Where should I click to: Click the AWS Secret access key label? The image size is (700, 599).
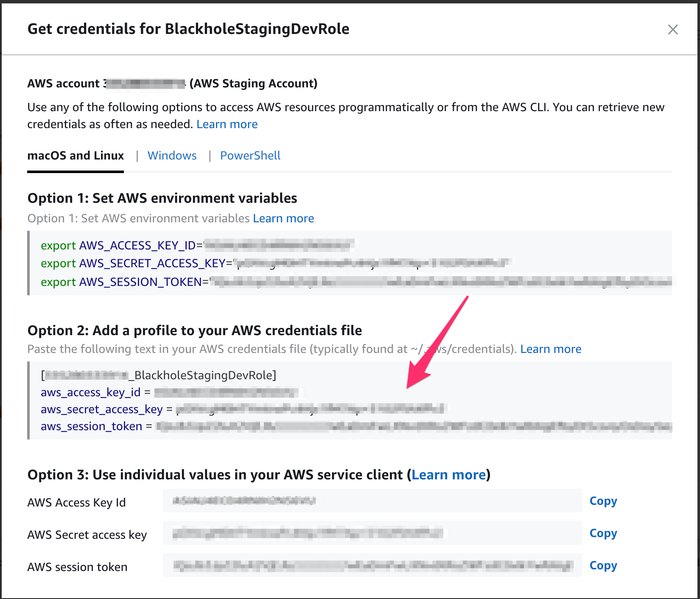click(87, 535)
